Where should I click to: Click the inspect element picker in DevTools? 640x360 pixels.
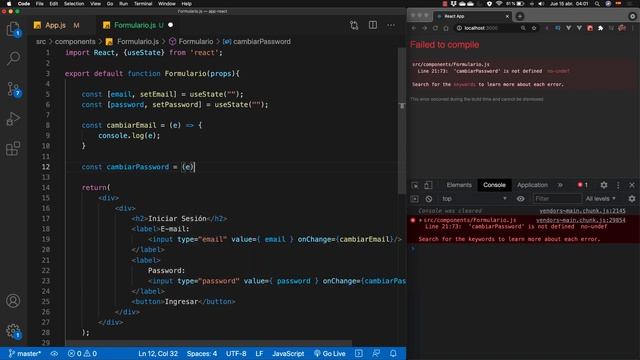click(x=415, y=185)
